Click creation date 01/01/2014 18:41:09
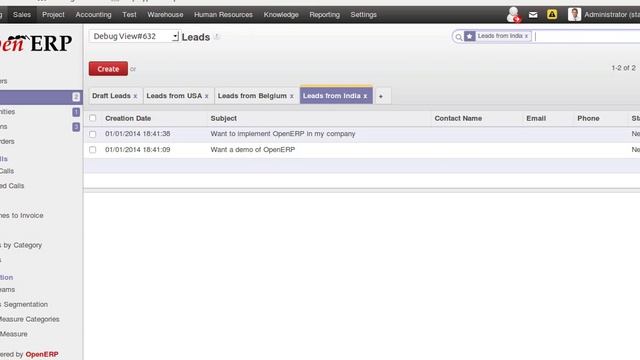This screenshot has height=360, width=640. (138, 150)
